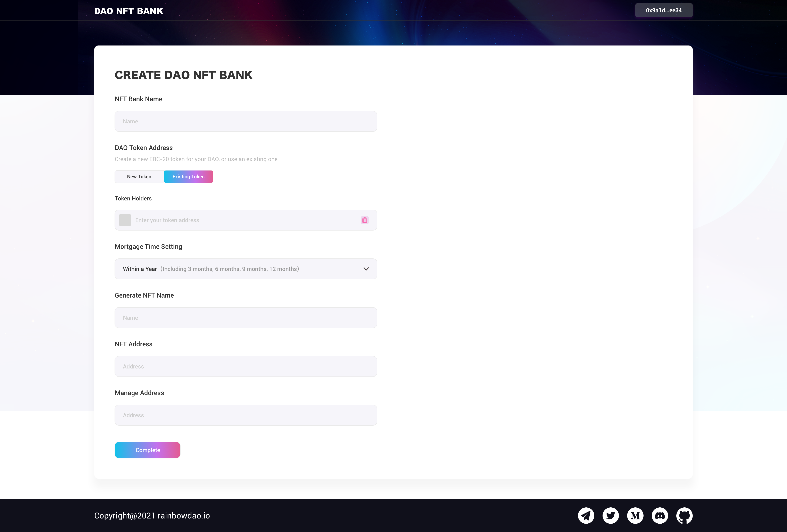Toggle token type back to Existing Token
Image resolution: width=787 pixels, height=532 pixels.
[x=188, y=176]
